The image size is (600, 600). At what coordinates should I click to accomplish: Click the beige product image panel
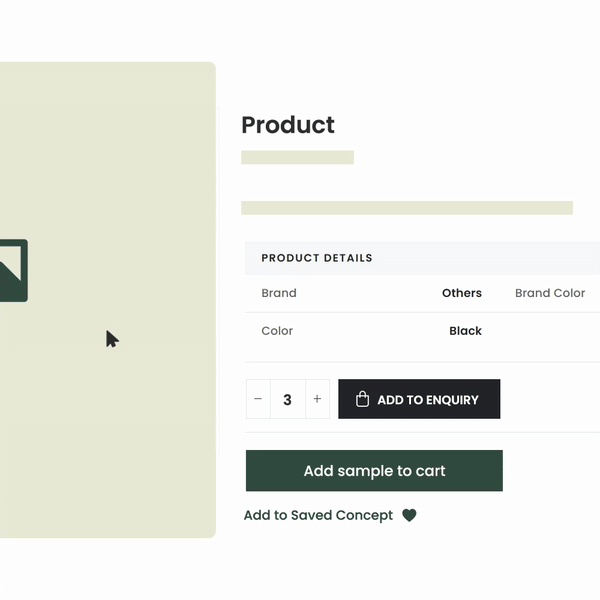(x=108, y=300)
